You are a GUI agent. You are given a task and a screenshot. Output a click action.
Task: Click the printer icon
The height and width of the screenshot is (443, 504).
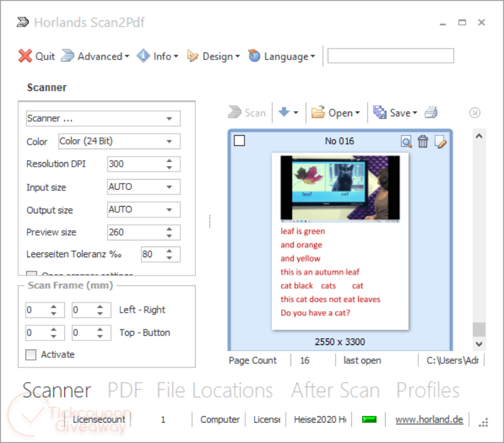[431, 112]
